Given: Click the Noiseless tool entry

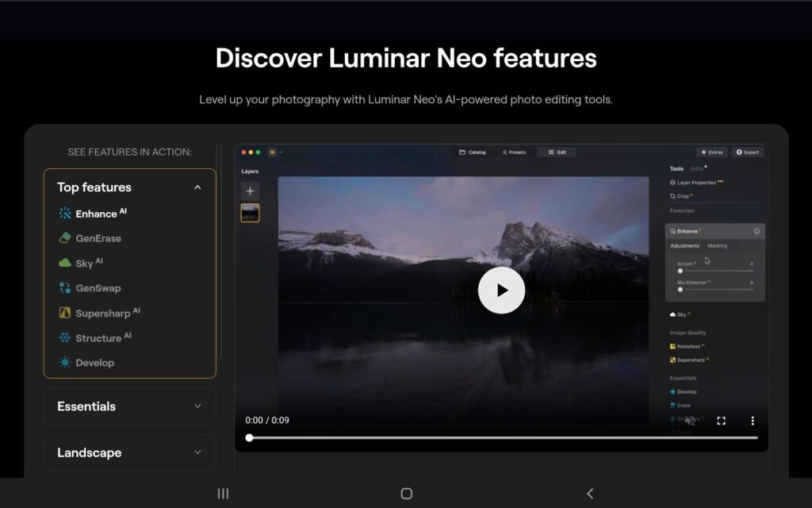Looking at the screenshot, I should click(x=688, y=346).
